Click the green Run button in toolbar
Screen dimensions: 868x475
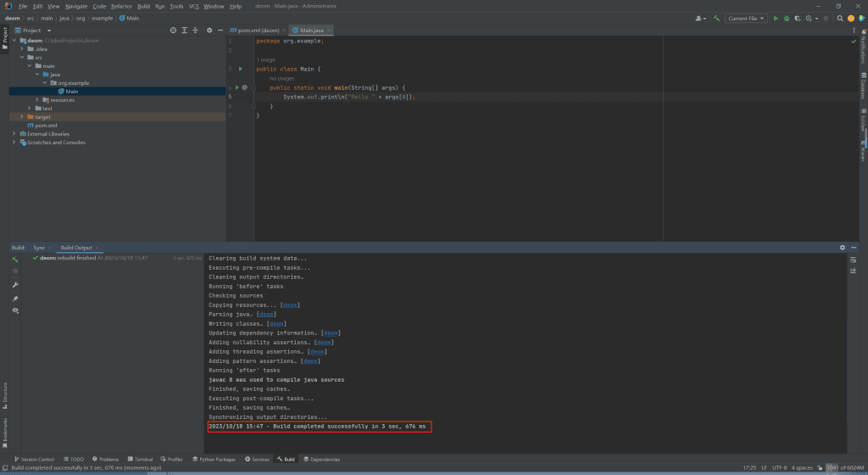point(775,18)
